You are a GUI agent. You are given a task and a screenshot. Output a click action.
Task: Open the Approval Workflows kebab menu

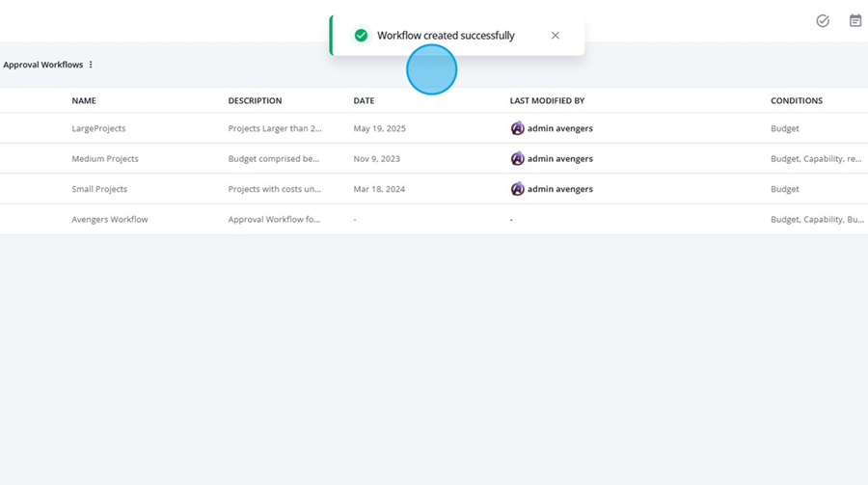coord(91,65)
